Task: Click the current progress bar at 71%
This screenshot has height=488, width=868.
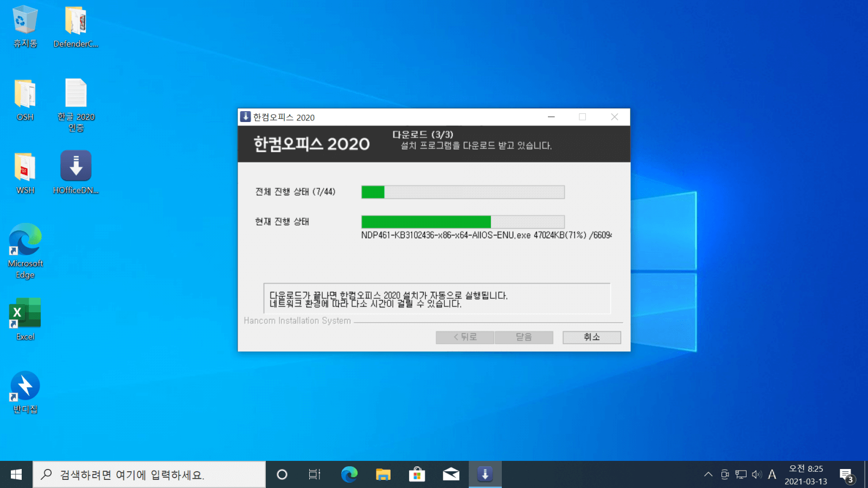Action: tap(463, 222)
